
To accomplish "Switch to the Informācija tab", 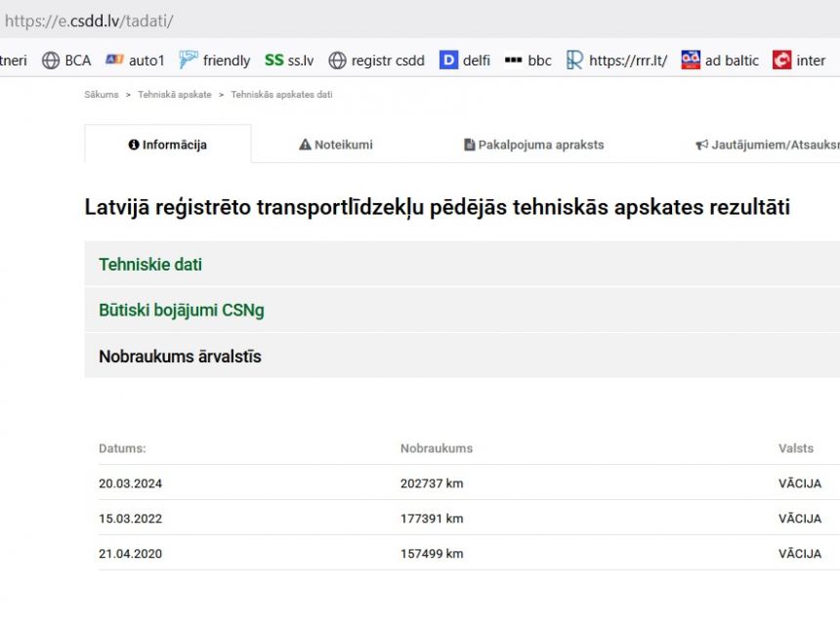I will [x=168, y=145].
